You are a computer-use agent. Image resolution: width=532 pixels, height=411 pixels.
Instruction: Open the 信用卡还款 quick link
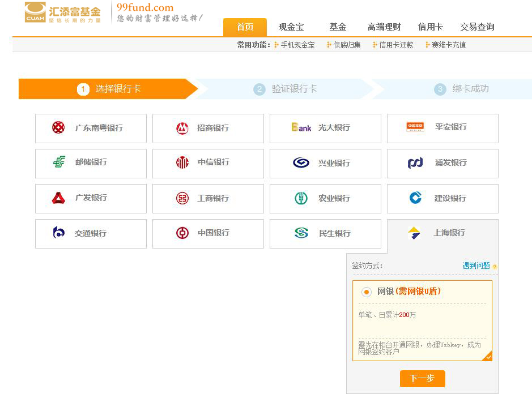point(396,45)
